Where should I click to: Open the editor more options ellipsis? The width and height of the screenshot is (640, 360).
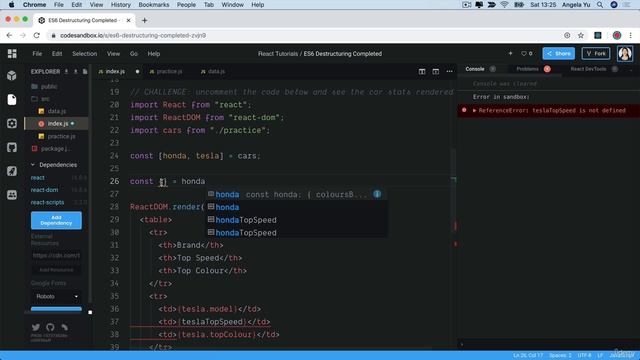point(449,71)
